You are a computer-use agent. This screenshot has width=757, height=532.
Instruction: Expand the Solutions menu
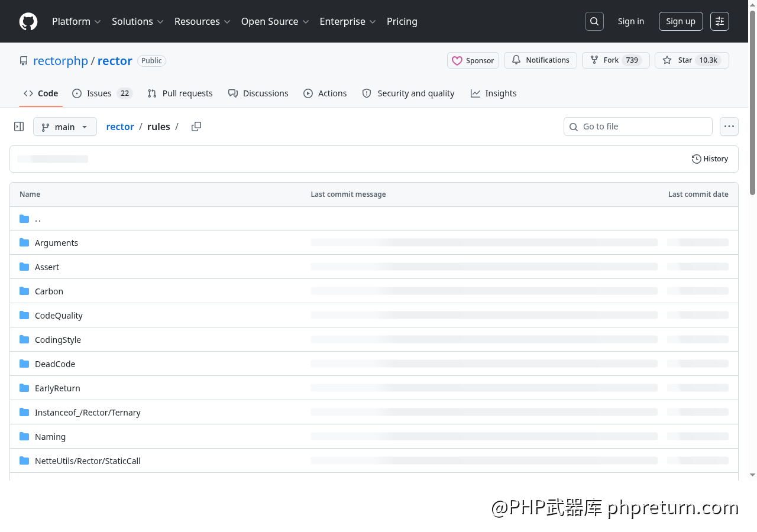point(138,21)
